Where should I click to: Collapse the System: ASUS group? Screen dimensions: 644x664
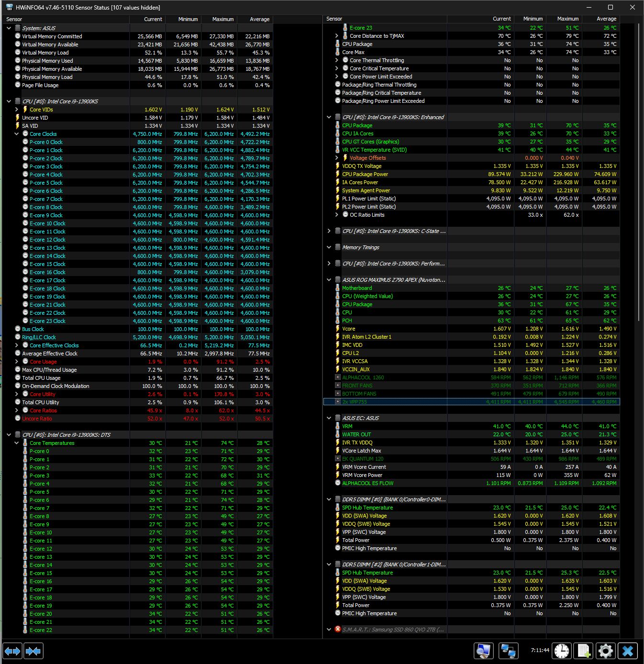(9, 28)
